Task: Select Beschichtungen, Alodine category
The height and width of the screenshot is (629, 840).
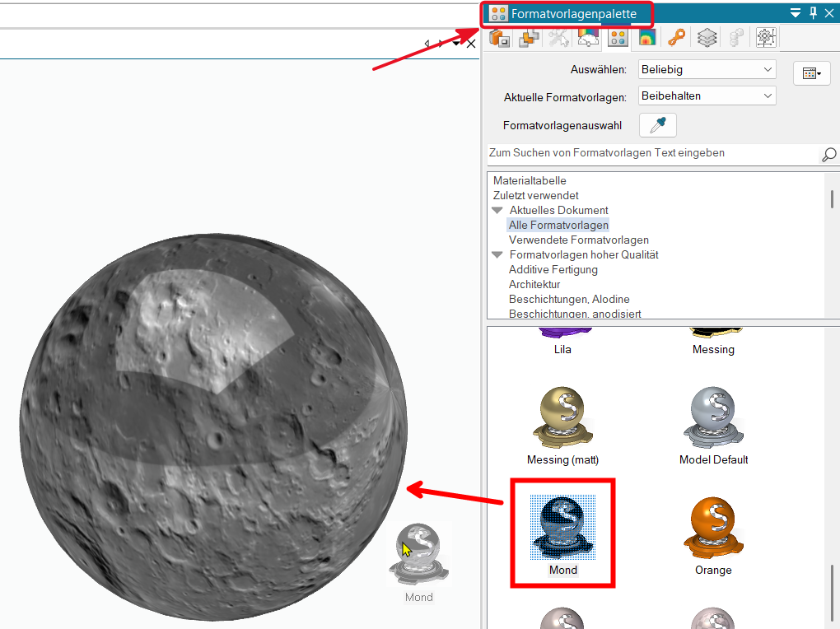Action: click(569, 299)
